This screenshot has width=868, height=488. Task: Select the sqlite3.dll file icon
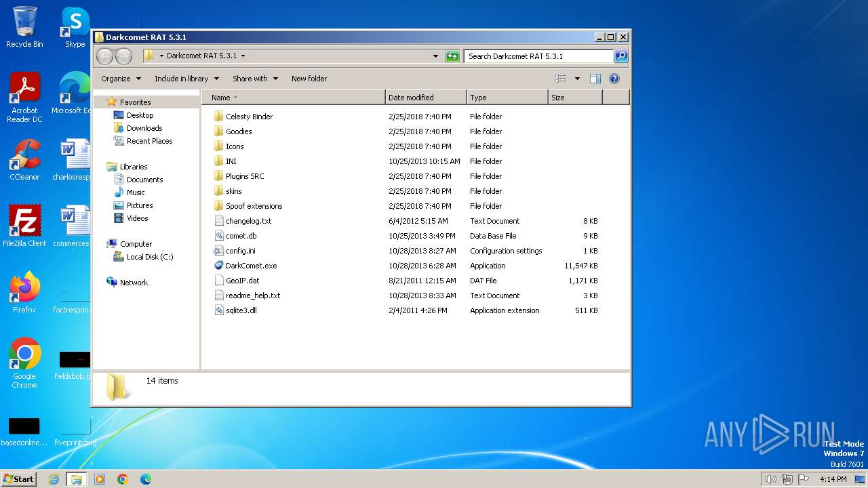[218, 310]
